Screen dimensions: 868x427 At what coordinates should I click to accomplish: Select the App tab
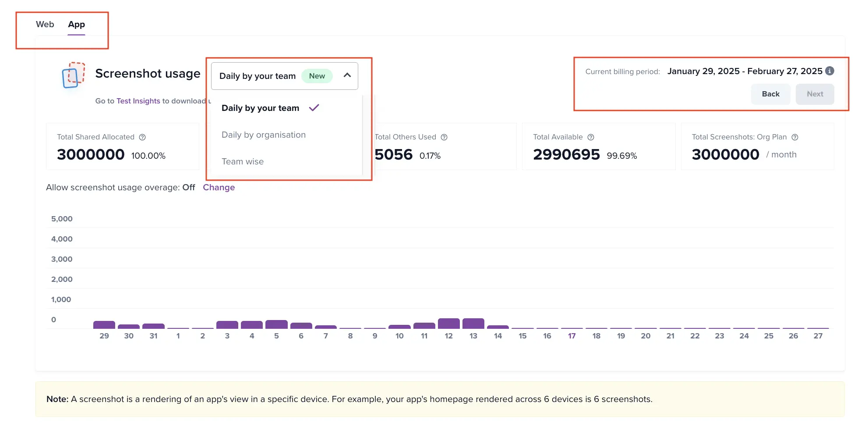click(x=76, y=25)
